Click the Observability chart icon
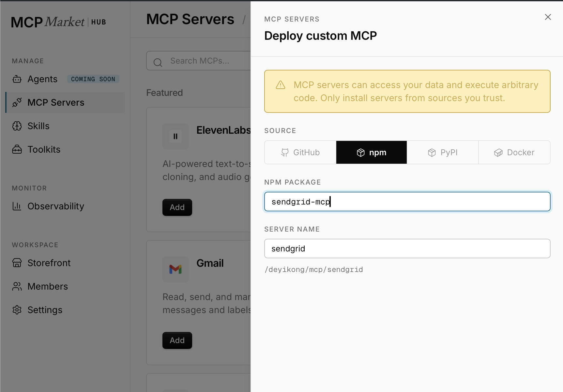563x392 pixels. pos(17,206)
